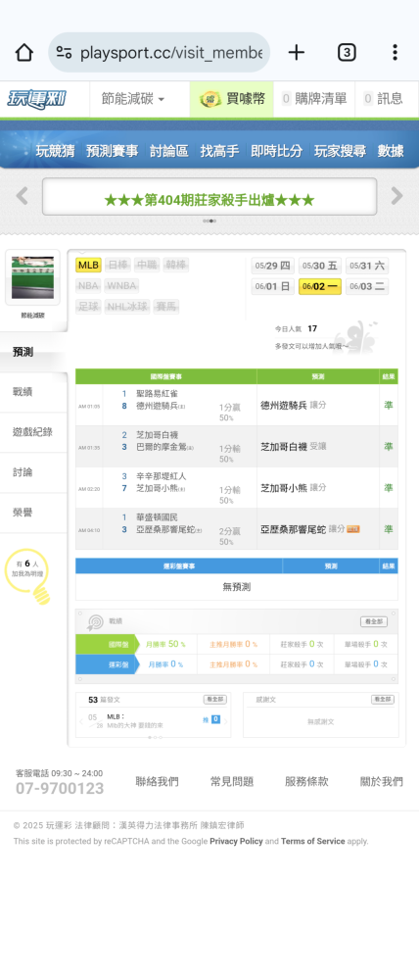The height and width of the screenshot is (980, 419).
Task: Go to 即時比分 in main nav
Action: tap(277, 151)
